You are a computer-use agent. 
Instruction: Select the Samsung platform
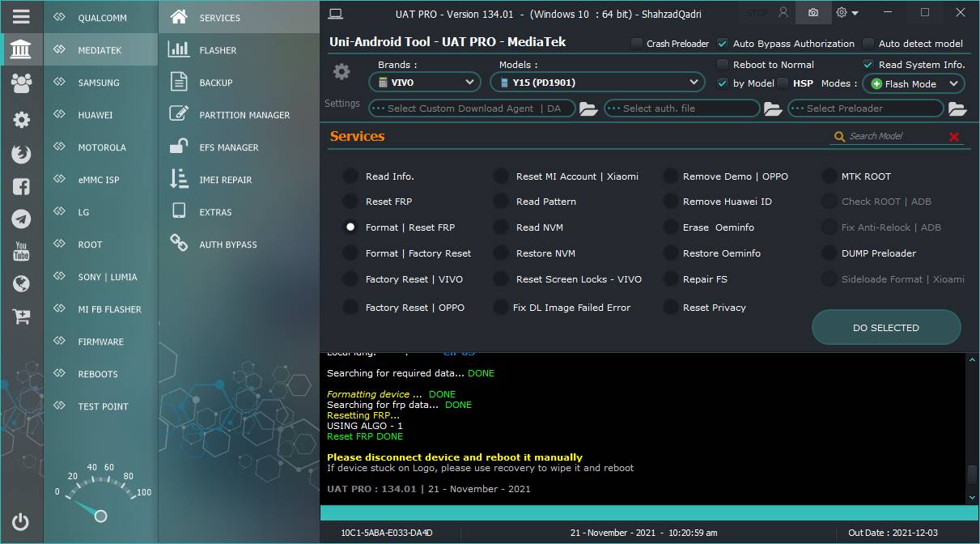tap(100, 83)
